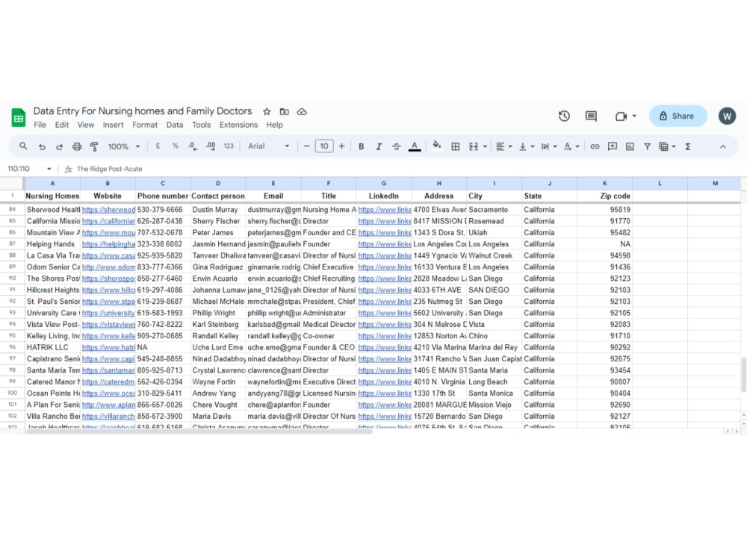Open horizontal align dropdown
Viewport: 747px width, 560px height.
pos(503,146)
